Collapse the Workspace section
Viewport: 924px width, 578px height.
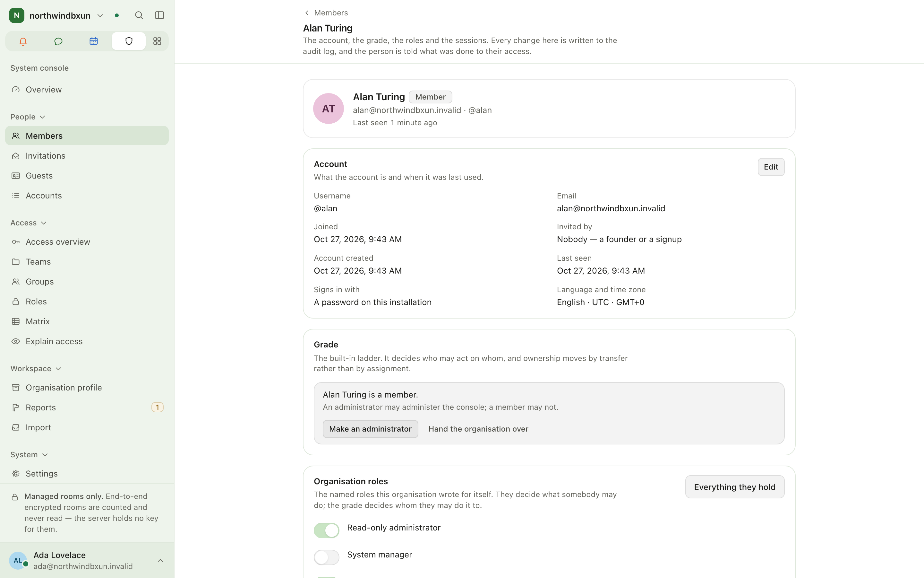(x=36, y=369)
